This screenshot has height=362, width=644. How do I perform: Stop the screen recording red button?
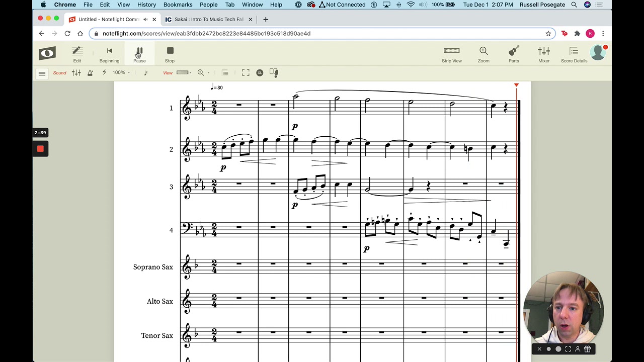point(40,149)
